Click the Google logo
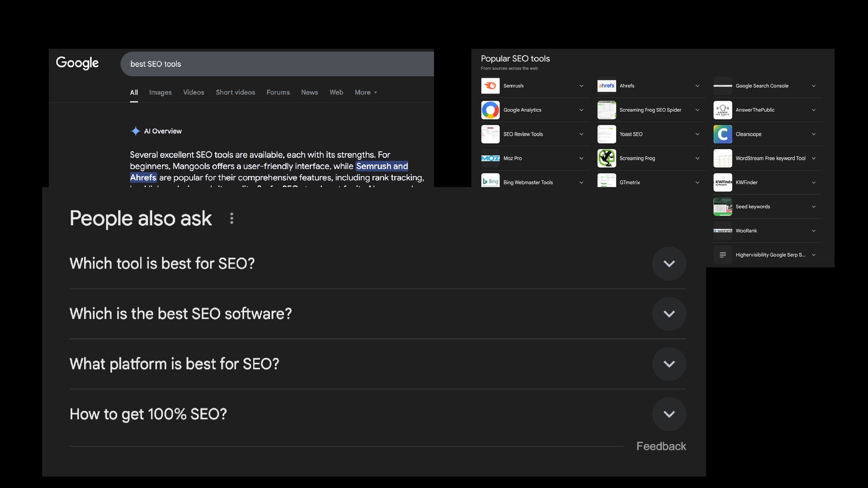868x488 pixels. pos(77,63)
